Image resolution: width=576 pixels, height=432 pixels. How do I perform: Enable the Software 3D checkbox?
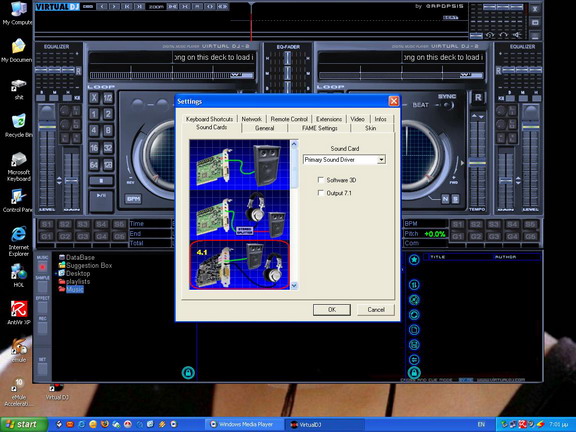tap(321, 180)
